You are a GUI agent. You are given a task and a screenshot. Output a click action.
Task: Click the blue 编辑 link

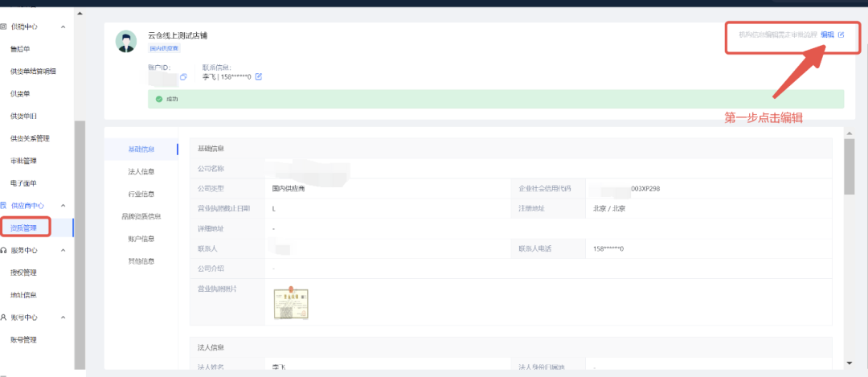tap(827, 35)
